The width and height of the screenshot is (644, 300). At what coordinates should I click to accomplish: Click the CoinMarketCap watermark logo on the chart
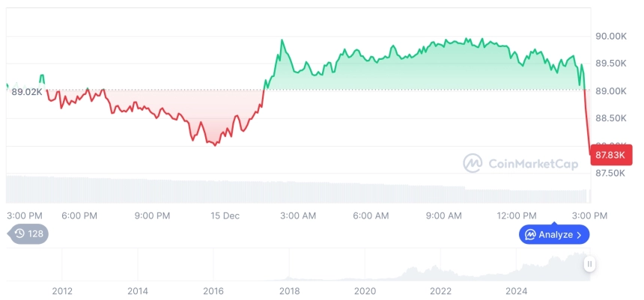(x=472, y=163)
